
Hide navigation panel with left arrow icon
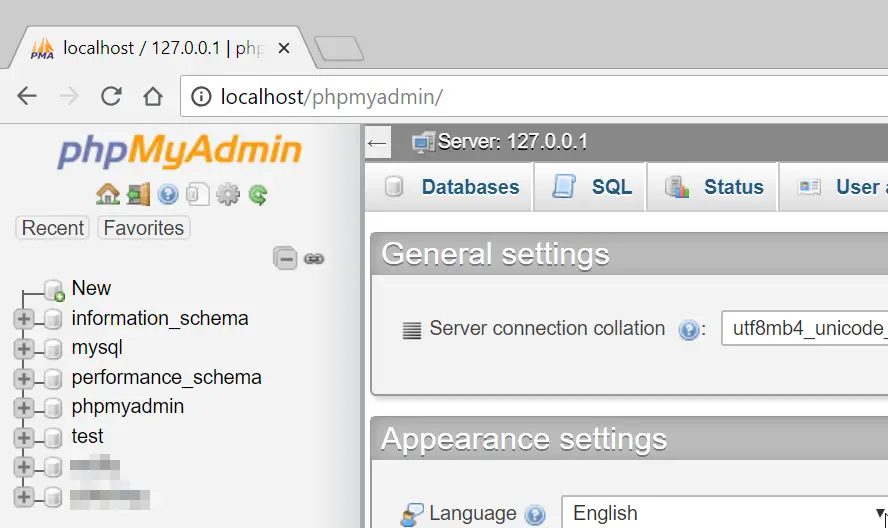coord(377,143)
